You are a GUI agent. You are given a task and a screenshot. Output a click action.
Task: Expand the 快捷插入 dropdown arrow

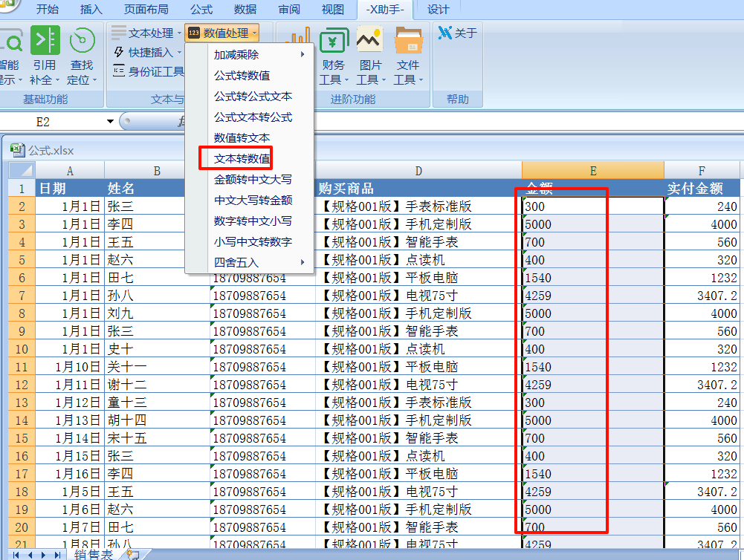(x=179, y=52)
